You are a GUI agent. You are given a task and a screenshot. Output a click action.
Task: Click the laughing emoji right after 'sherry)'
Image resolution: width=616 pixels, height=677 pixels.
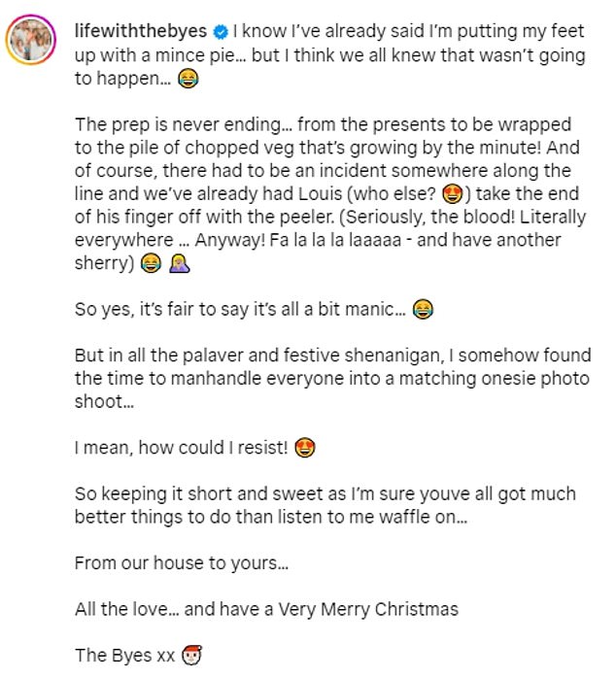click(151, 263)
